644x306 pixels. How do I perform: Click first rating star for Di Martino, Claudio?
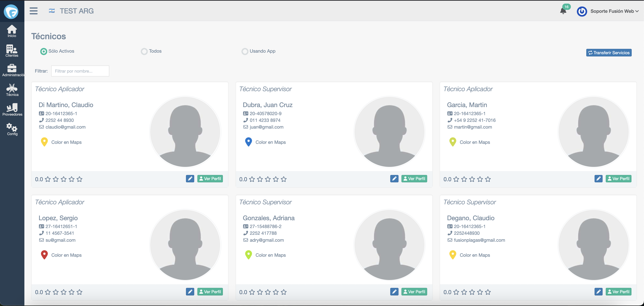(48, 179)
